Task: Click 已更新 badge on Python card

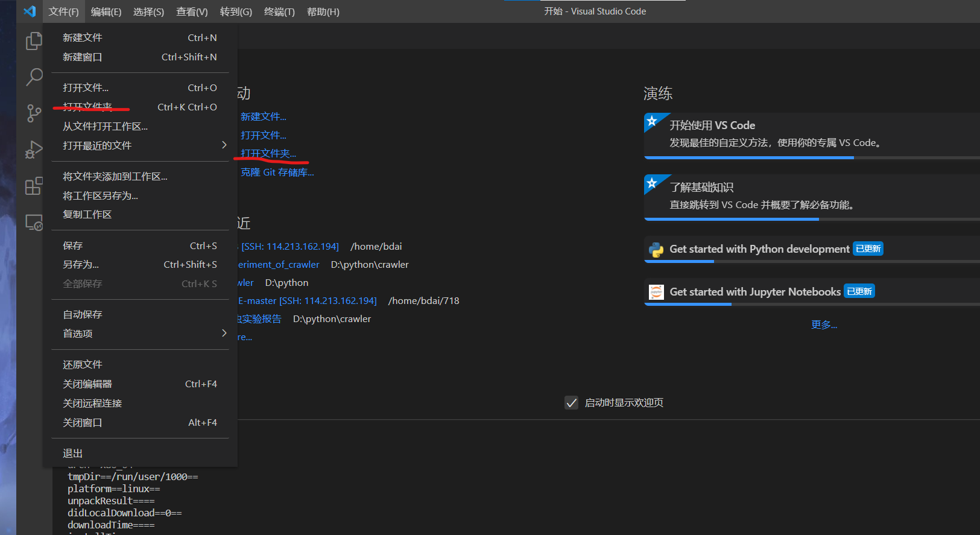Action: [x=868, y=249]
